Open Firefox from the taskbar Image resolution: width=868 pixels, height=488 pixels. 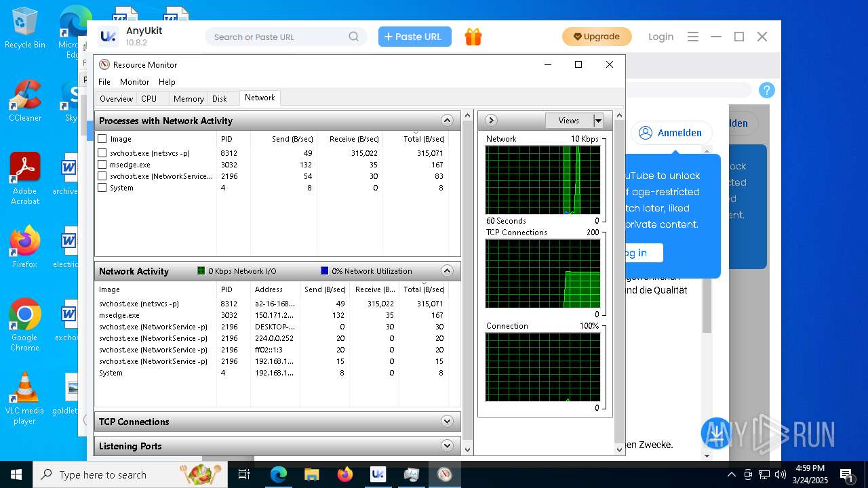click(x=345, y=474)
